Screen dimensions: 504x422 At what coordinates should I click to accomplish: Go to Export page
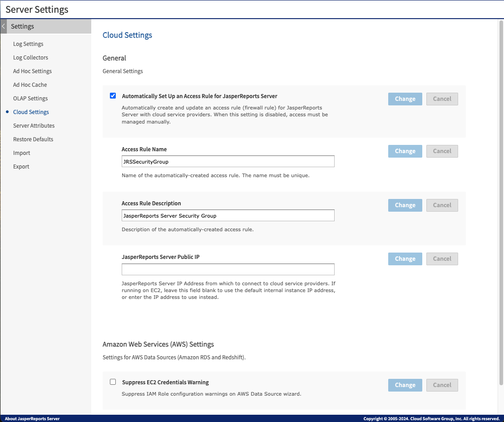(x=21, y=167)
